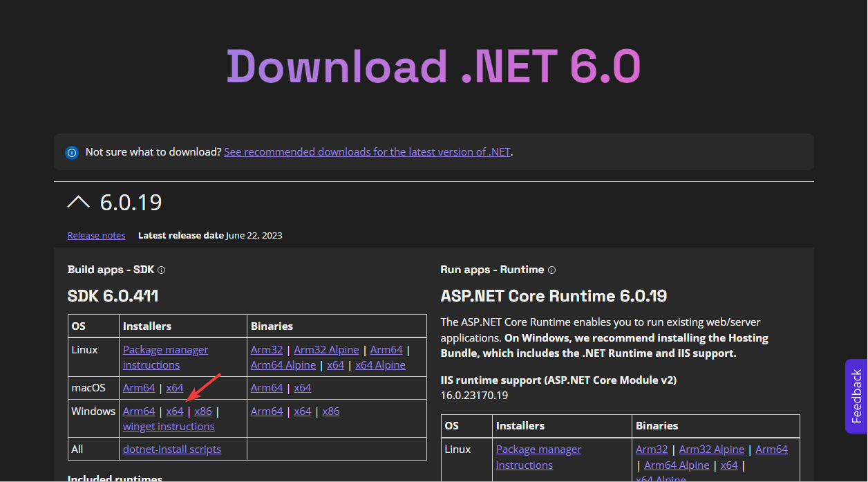Download SDK Linux Arm64 binaries
868x482 pixels.
386,350
